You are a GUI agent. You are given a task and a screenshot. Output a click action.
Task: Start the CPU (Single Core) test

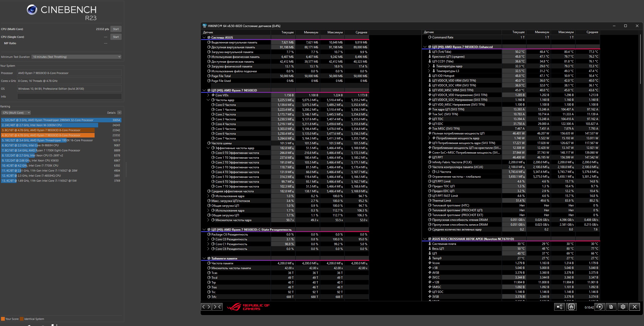coord(116,37)
